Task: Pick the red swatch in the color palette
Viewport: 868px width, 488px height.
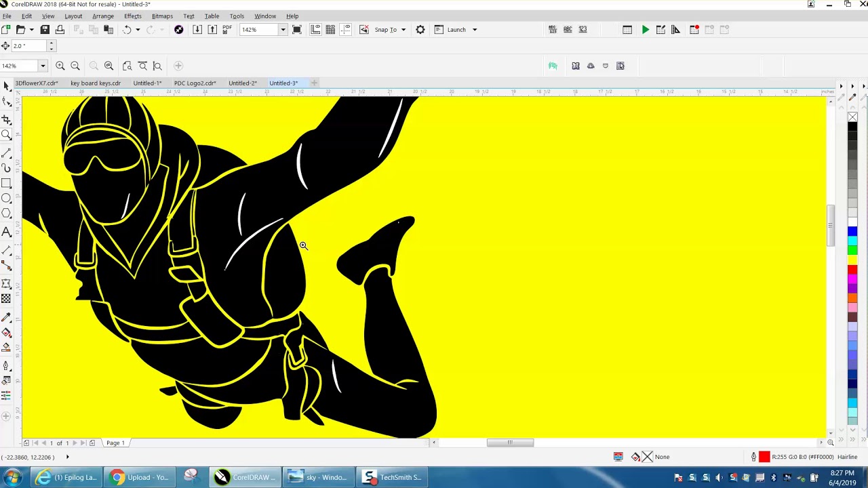Action: coord(852,270)
